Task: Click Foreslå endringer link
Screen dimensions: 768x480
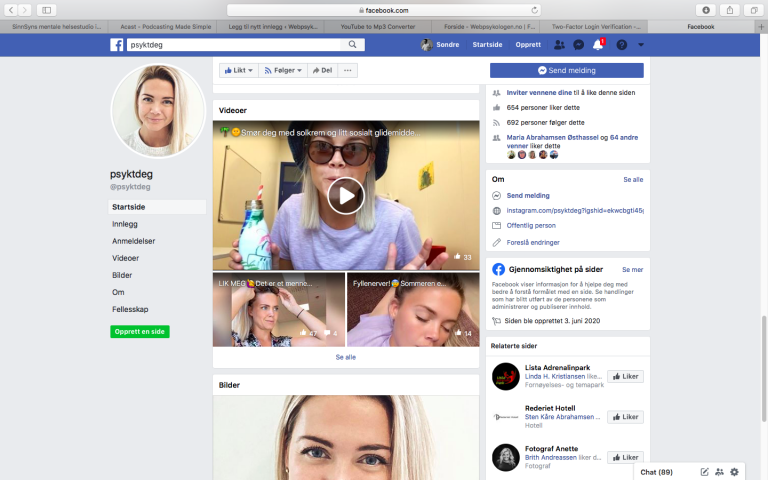Action: (x=533, y=242)
